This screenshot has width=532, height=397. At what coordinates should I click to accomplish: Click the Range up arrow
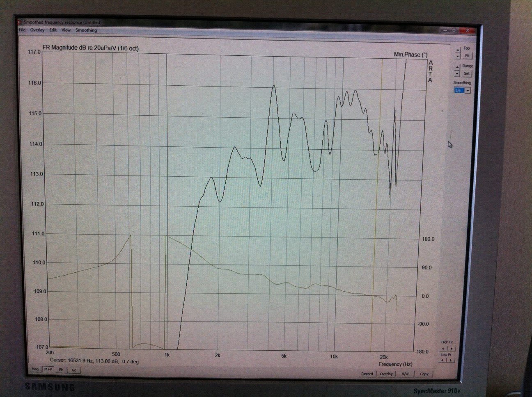457,67
